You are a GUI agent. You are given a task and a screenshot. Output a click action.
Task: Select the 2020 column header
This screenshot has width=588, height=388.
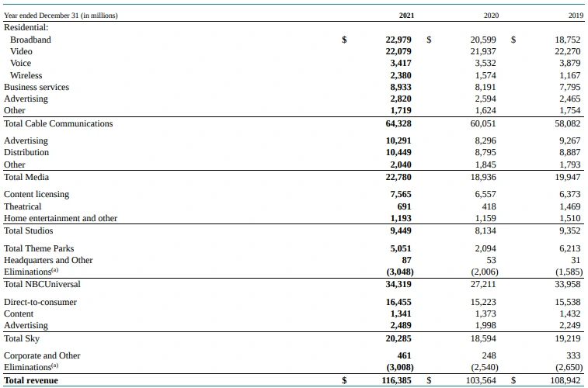pos(491,16)
